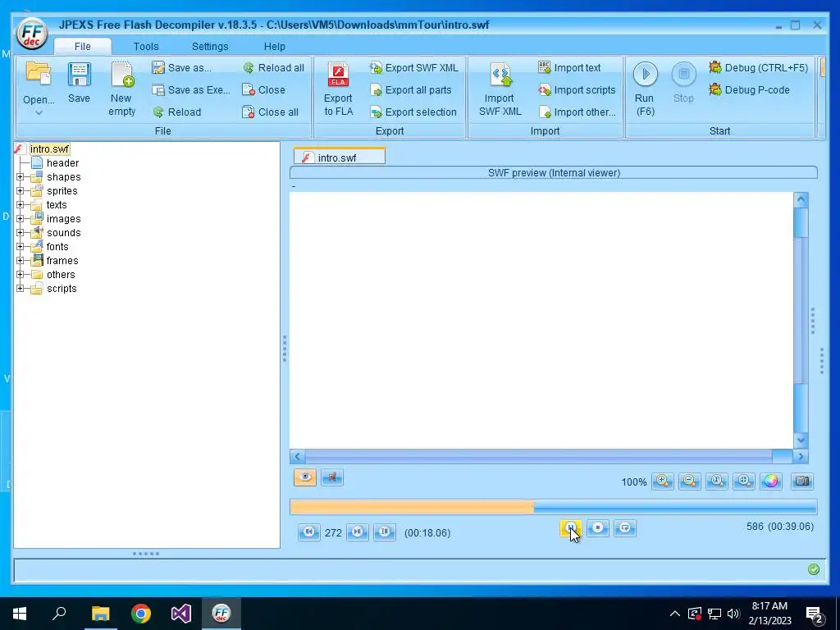The width and height of the screenshot is (840, 630).
Task: Open File Explorer from taskbar
Action: click(x=100, y=614)
